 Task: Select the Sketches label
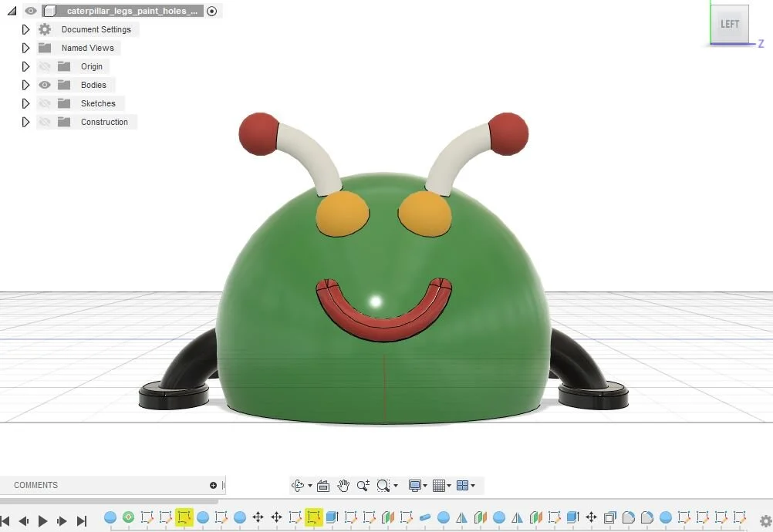[98, 103]
